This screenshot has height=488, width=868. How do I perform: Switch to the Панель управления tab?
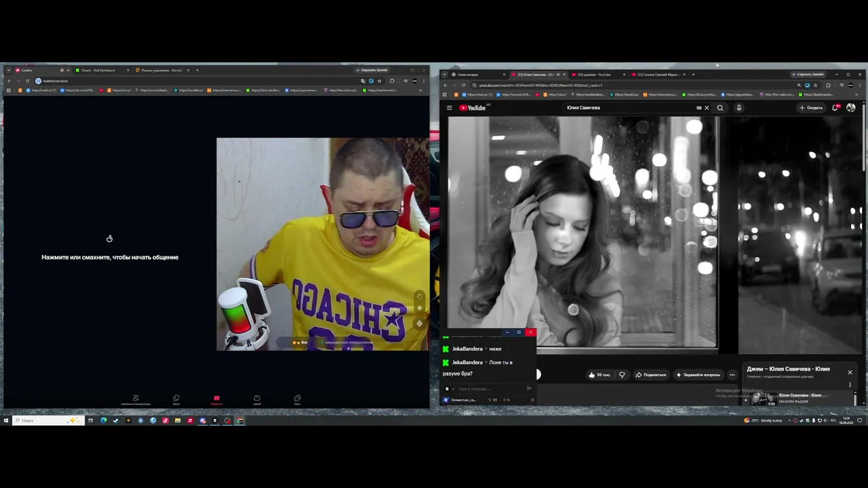[162, 70]
